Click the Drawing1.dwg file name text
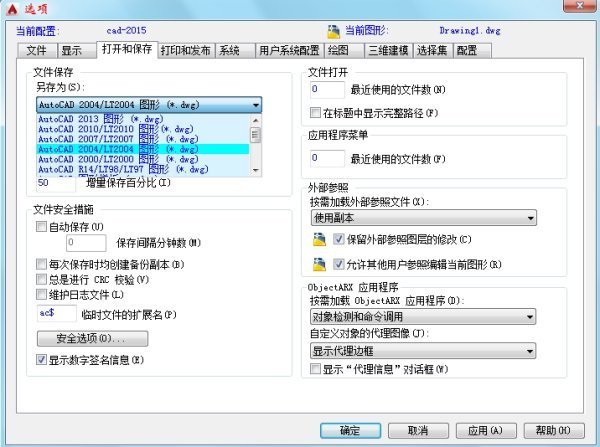Screen dimensions: 600x447 click(x=470, y=31)
